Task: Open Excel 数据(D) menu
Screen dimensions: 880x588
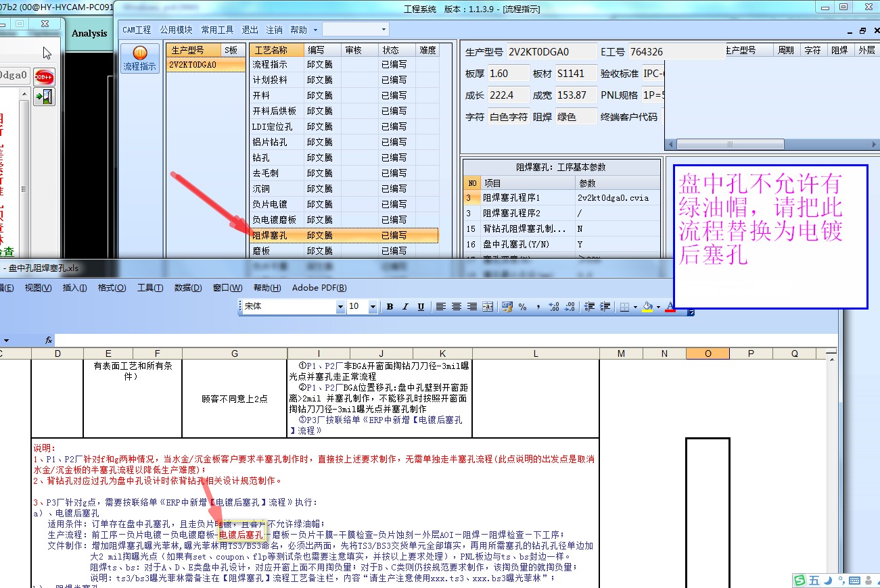Action: (x=187, y=288)
